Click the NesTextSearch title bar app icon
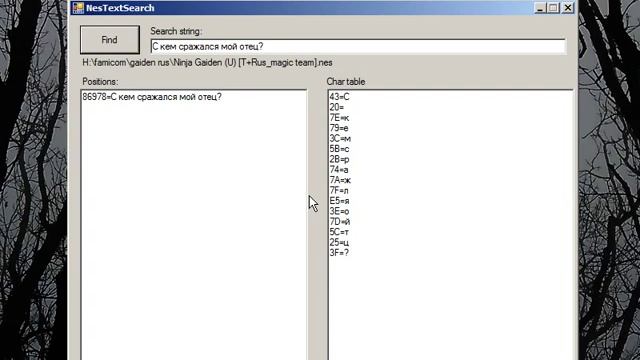This screenshot has height=360, width=640. point(78,8)
